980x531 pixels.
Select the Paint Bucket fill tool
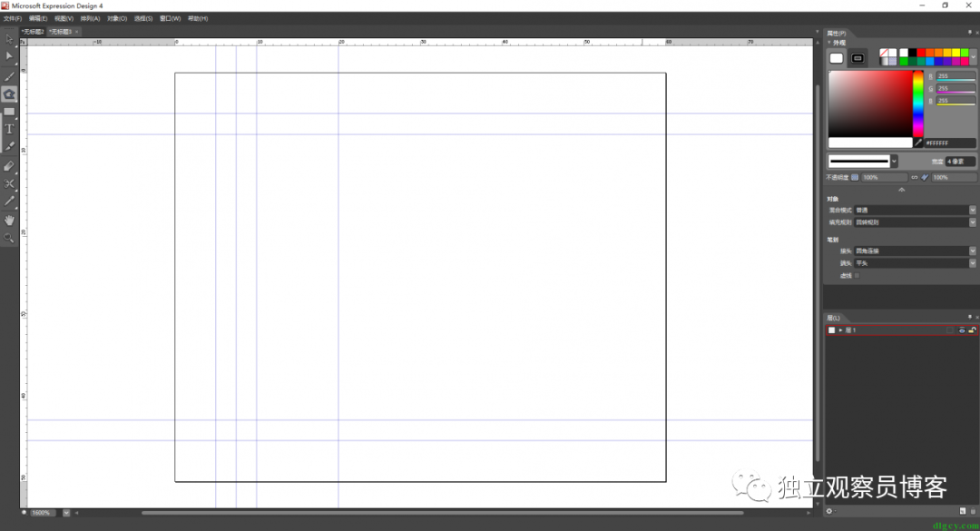click(x=9, y=166)
